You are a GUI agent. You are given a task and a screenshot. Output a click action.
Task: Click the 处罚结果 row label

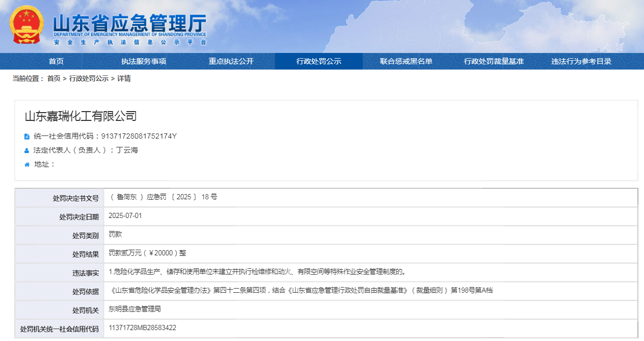tap(85, 254)
